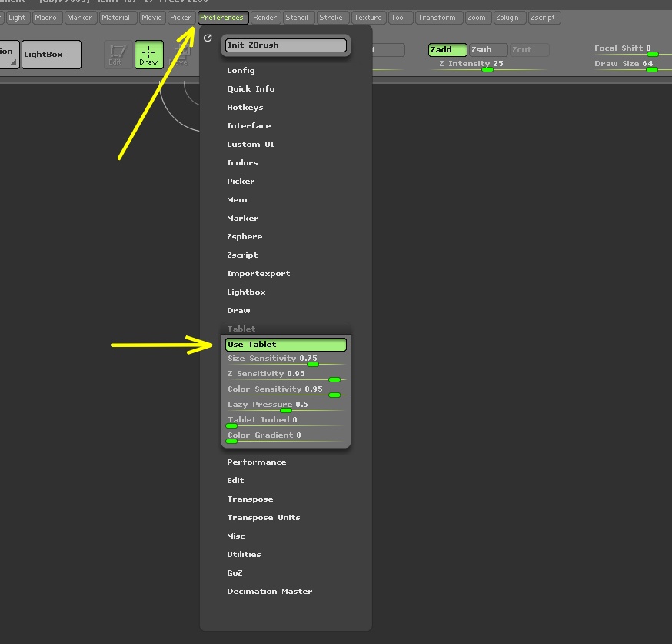Open the Picker menu in the menu bar

click(x=181, y=18)
